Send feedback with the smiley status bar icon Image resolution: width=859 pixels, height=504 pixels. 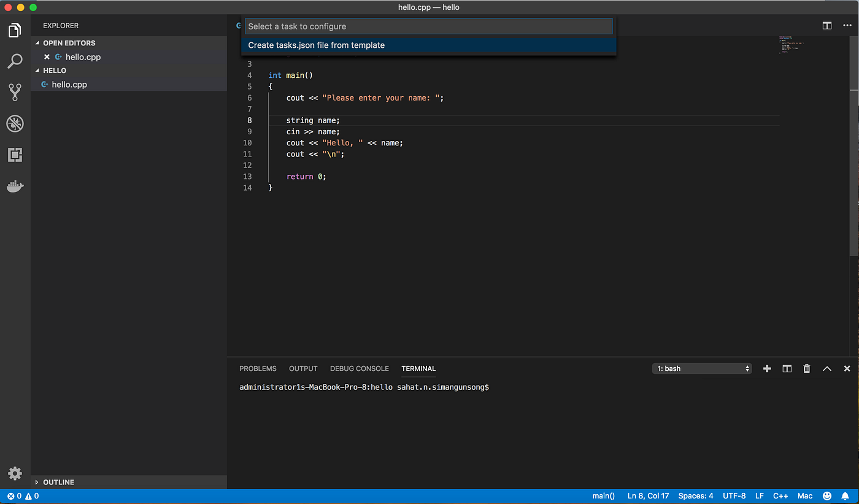[827, 495]
